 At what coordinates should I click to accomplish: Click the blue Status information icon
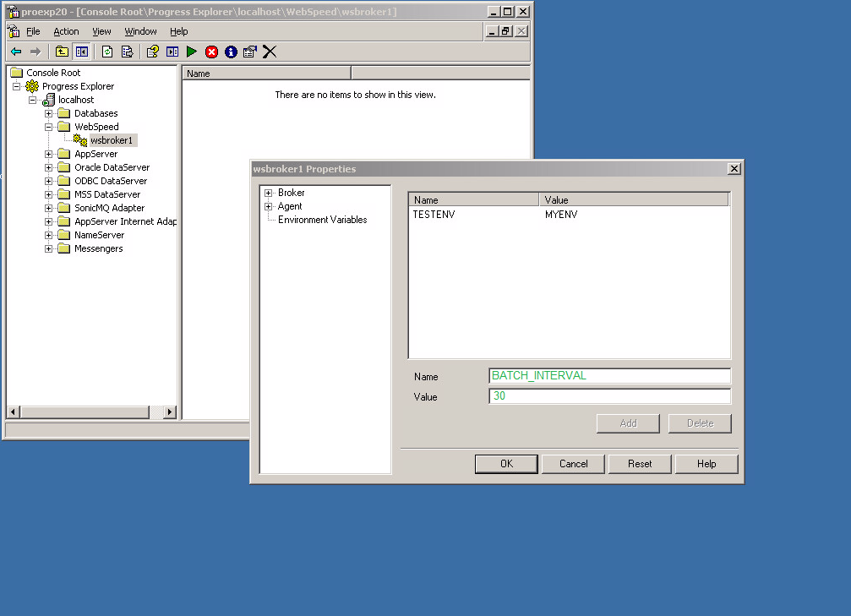231,52
